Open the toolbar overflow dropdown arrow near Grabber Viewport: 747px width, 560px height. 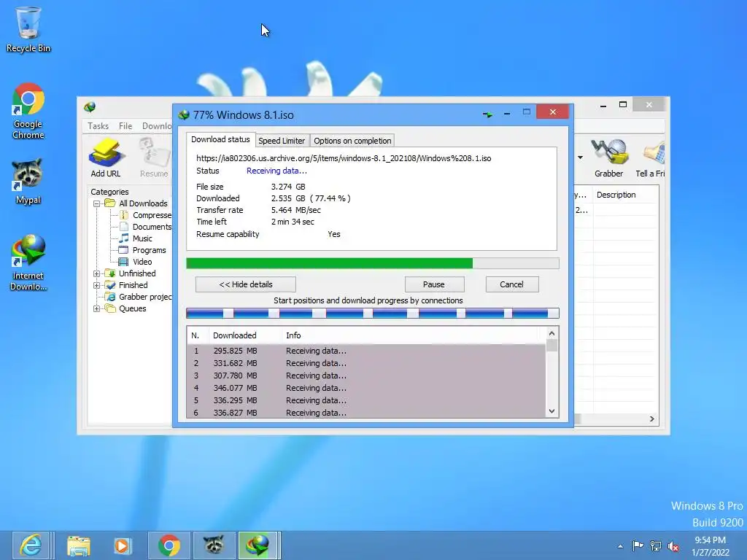point(580,157)
